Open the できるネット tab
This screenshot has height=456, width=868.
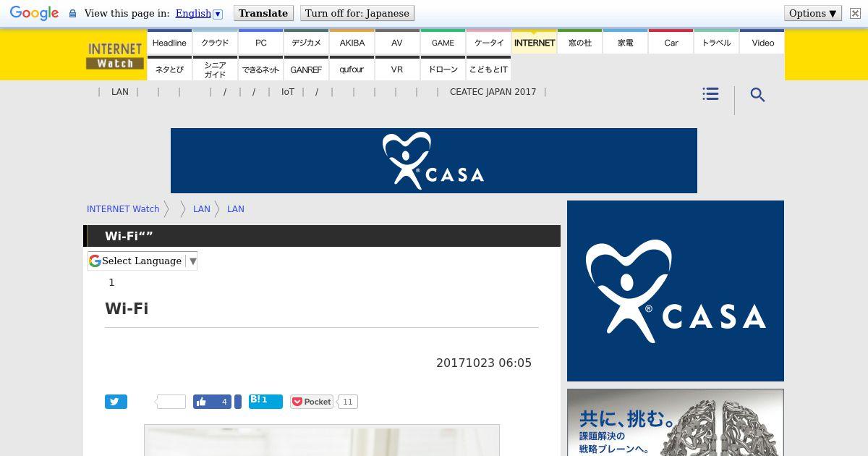click(x=261, y=69)
